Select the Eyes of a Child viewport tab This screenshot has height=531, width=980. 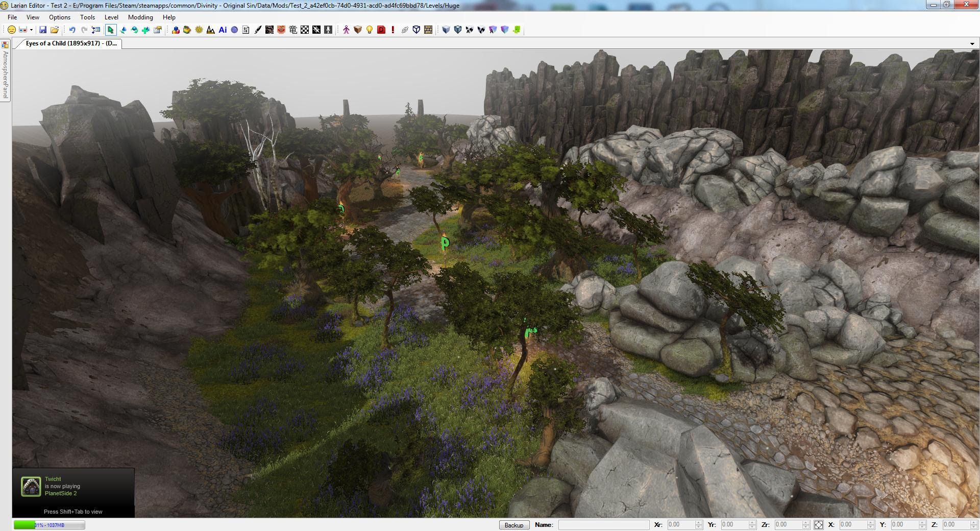point(71,43)
